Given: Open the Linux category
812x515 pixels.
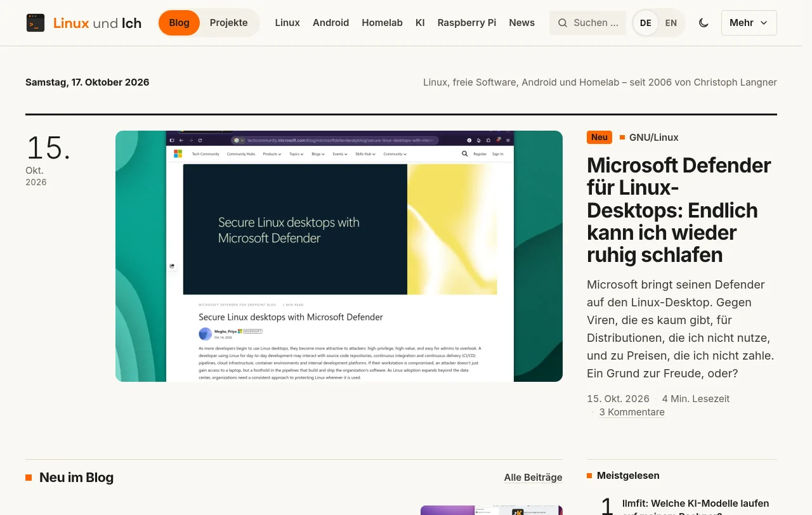Looking at the screenshot, I should [x=287, y=23].
